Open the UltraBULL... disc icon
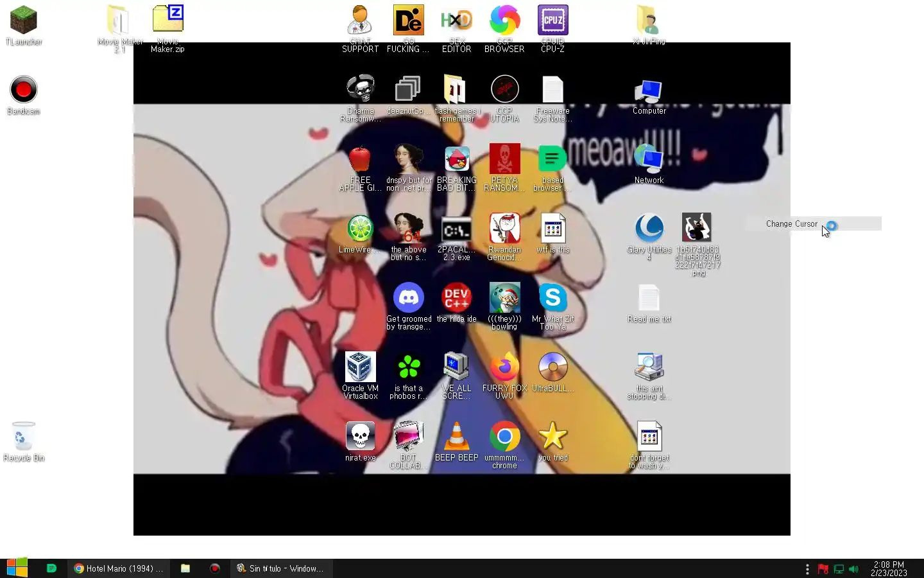Image resolution: width=924 pixels, height=578 pixels. (x=552, y=367)
